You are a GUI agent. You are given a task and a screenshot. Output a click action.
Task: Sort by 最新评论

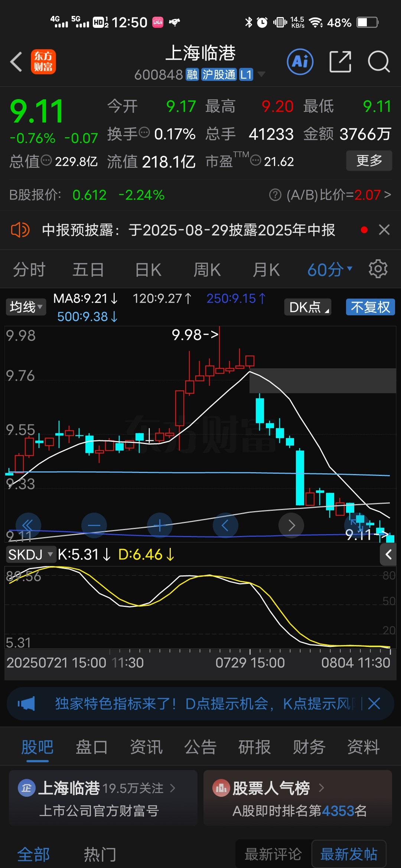pyautogui.click(x=273, y=854)
